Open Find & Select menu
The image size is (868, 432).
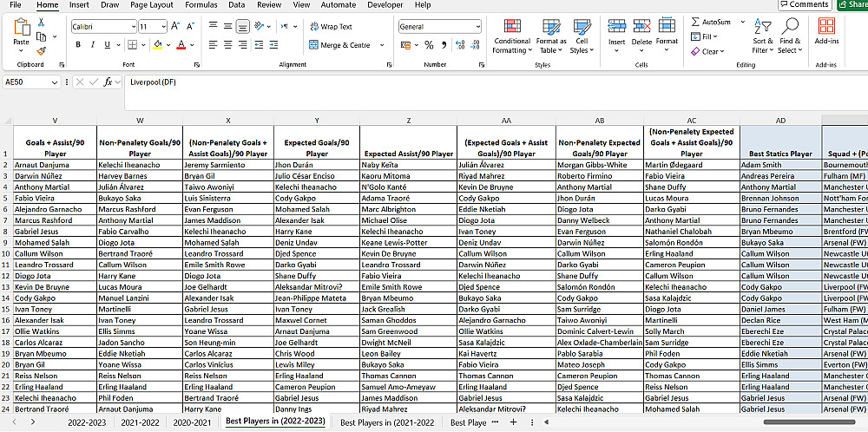tap(790, 36)
